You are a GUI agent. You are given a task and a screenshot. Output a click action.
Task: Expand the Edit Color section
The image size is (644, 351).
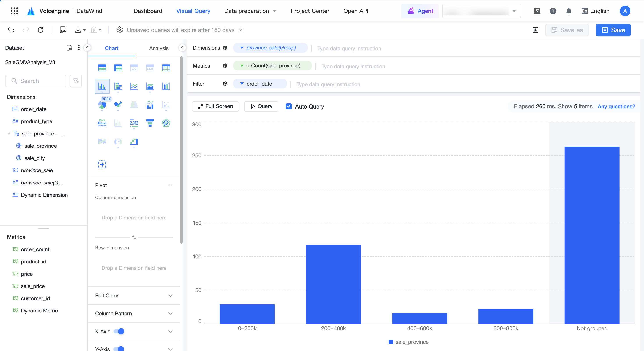click(x=134, y=296)
